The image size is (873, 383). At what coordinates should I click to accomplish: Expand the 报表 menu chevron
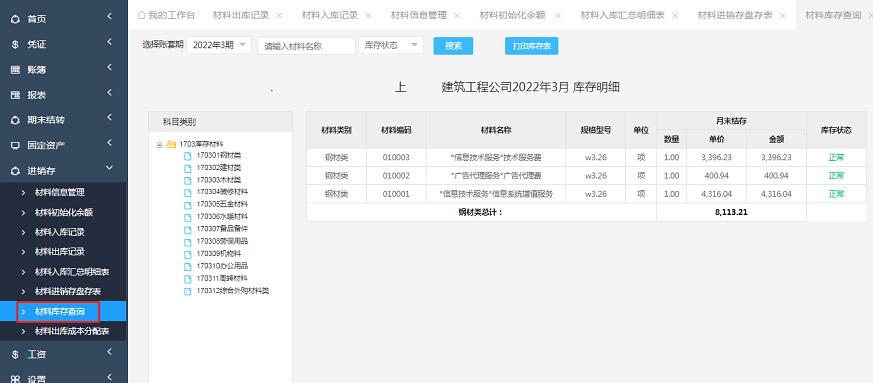[110, 92]
